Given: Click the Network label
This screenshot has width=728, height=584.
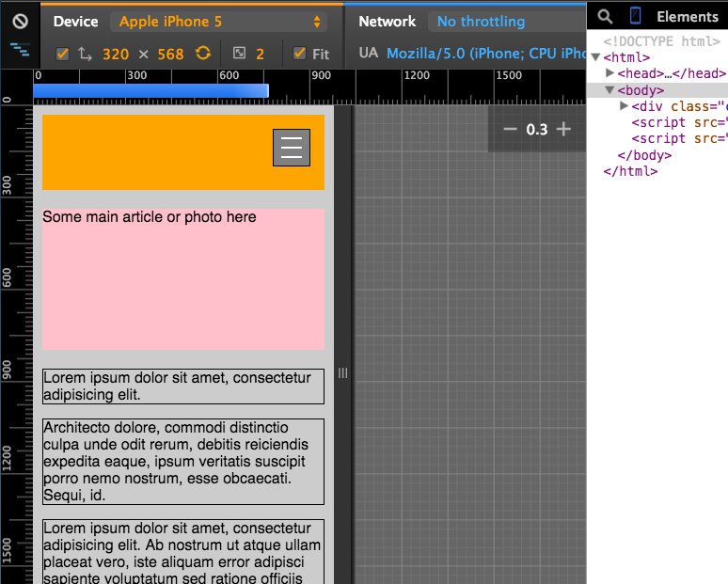Looking at the screenshot, I should 388,22.
